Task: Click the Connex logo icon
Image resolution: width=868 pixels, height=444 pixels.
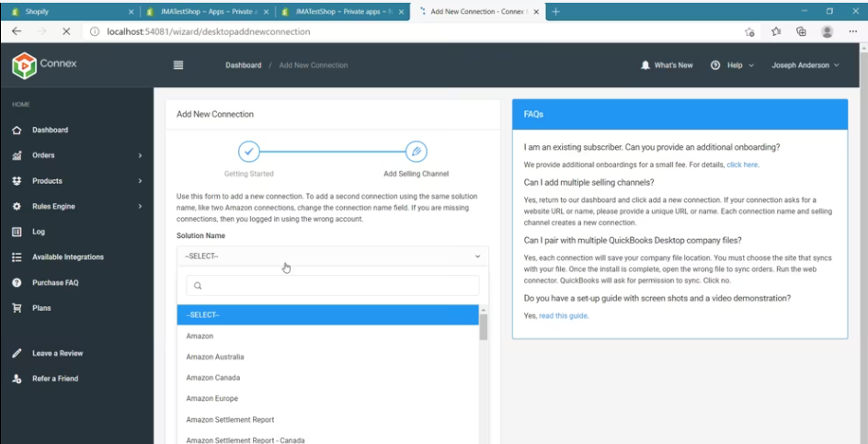Action: 24,65
